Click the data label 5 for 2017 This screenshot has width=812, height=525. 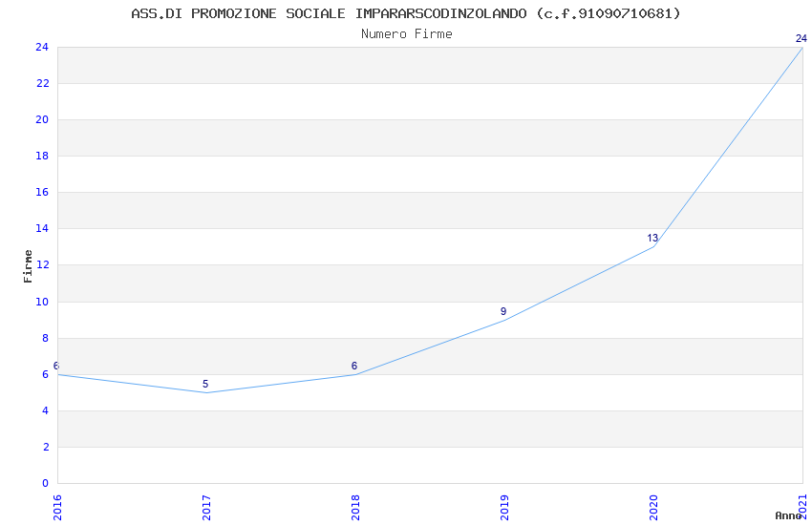[205, 384]
